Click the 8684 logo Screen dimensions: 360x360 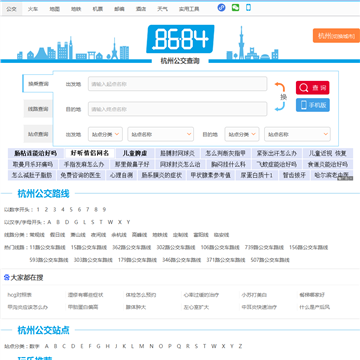180,39
